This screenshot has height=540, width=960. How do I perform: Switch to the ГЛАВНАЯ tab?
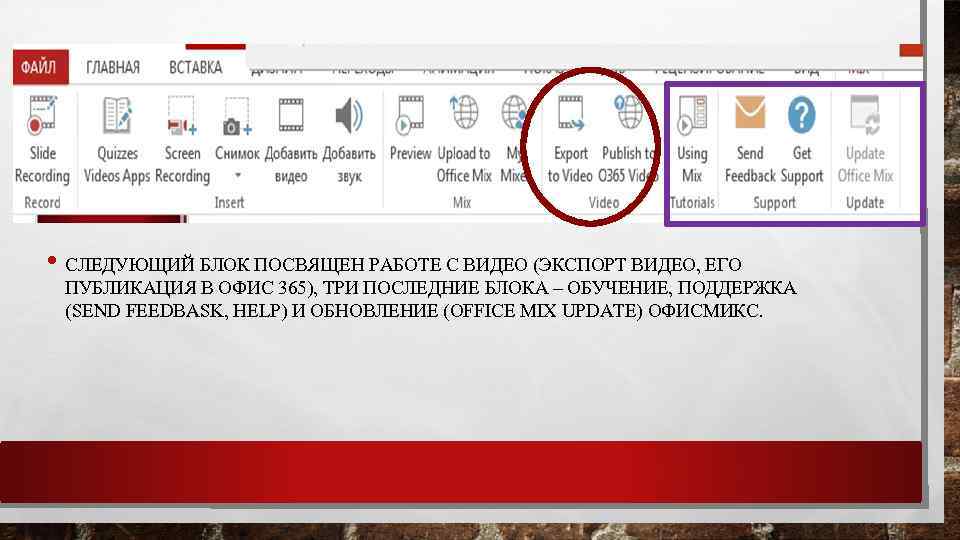[113, 67]
